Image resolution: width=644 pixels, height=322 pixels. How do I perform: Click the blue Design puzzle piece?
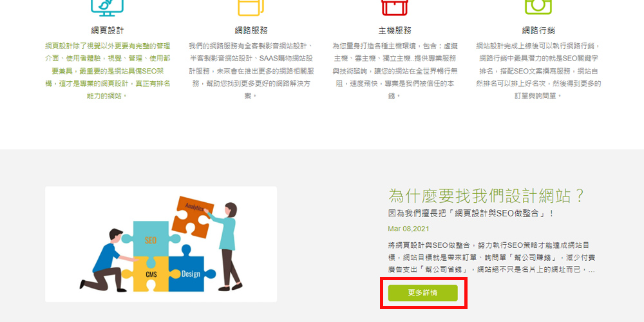(x=191, y=272)
